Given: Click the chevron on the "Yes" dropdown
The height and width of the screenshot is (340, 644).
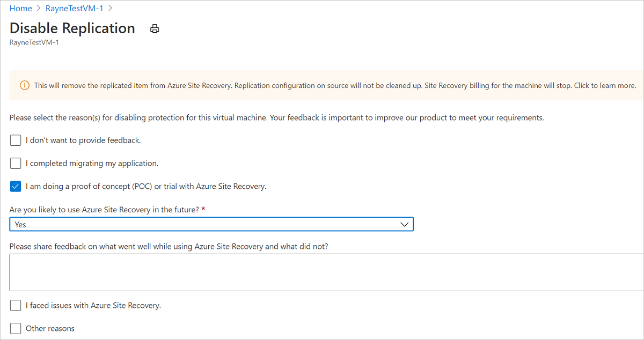Looking at the screenshot, I should 404,224.
